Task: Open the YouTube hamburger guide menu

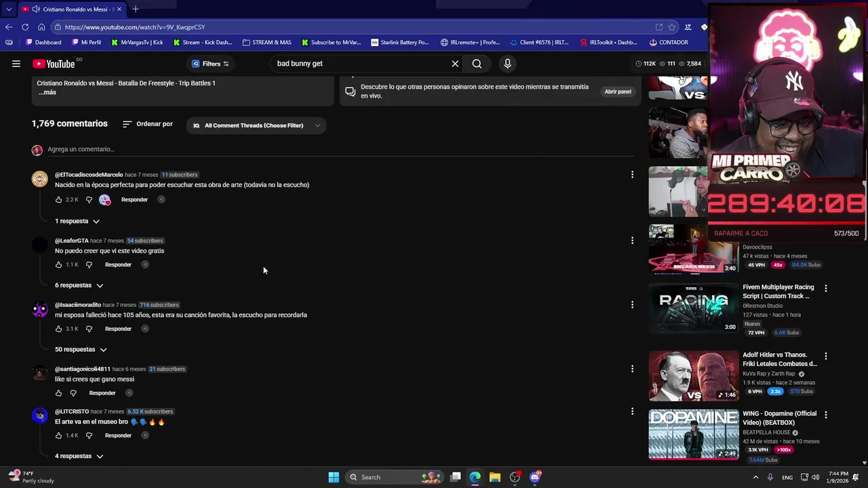Action: [x=16, y=64]
